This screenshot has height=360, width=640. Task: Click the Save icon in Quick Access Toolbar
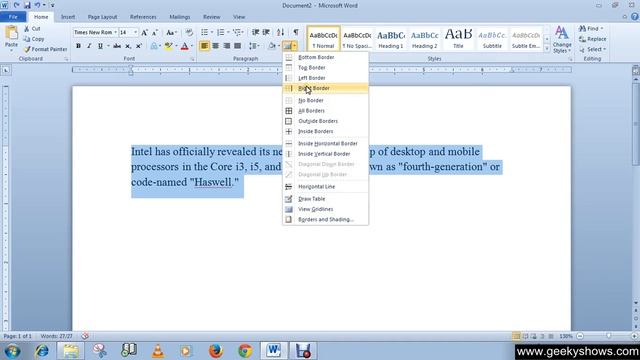(27, 5)
